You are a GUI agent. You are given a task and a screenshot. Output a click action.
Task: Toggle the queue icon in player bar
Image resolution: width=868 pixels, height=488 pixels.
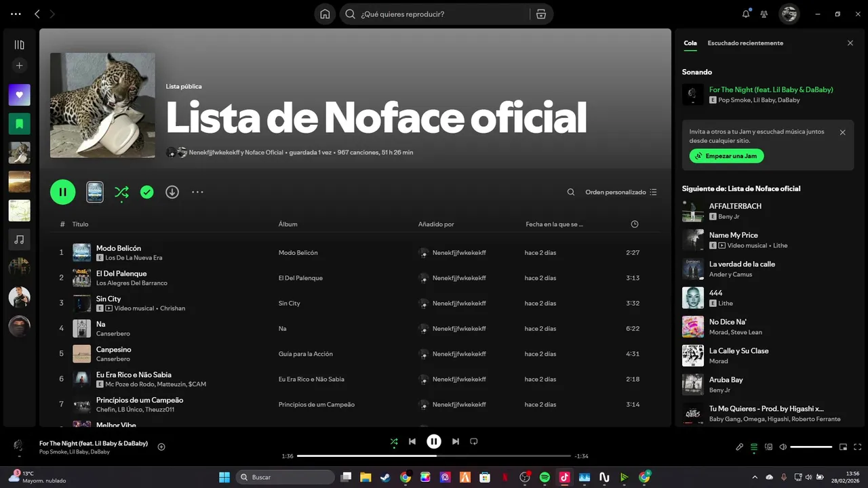coord(754,447)
